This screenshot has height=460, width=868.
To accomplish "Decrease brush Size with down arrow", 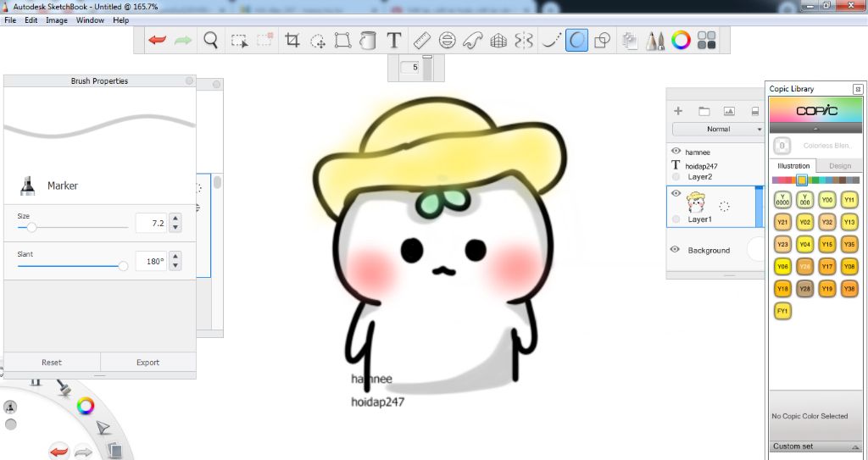I will 175,228.
